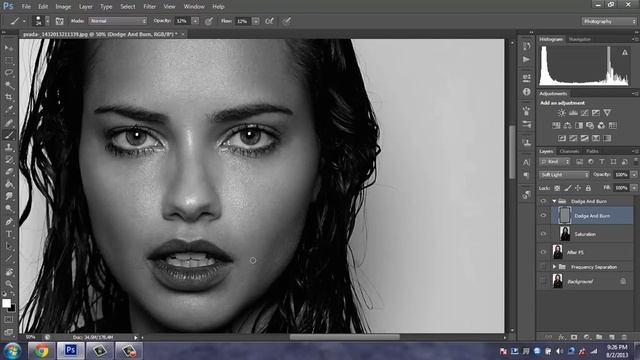Add a Levels adjustment

click(x=573, y=113)
